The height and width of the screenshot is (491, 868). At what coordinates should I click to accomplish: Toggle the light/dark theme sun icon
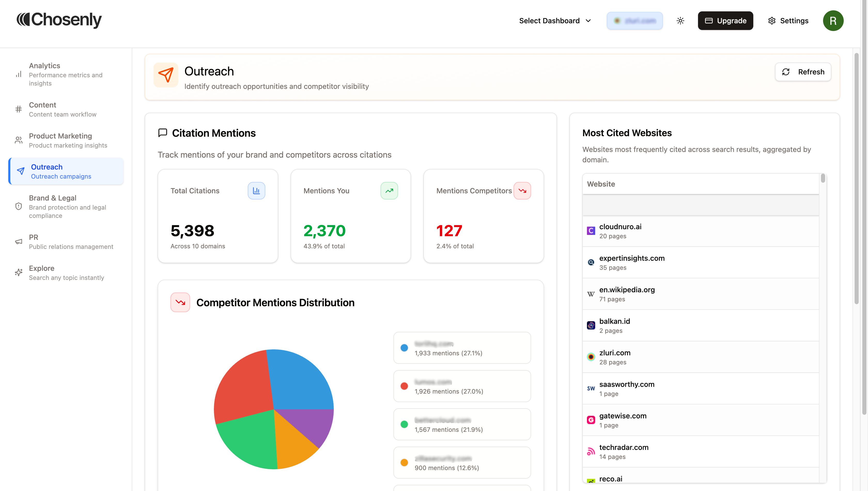680,21
